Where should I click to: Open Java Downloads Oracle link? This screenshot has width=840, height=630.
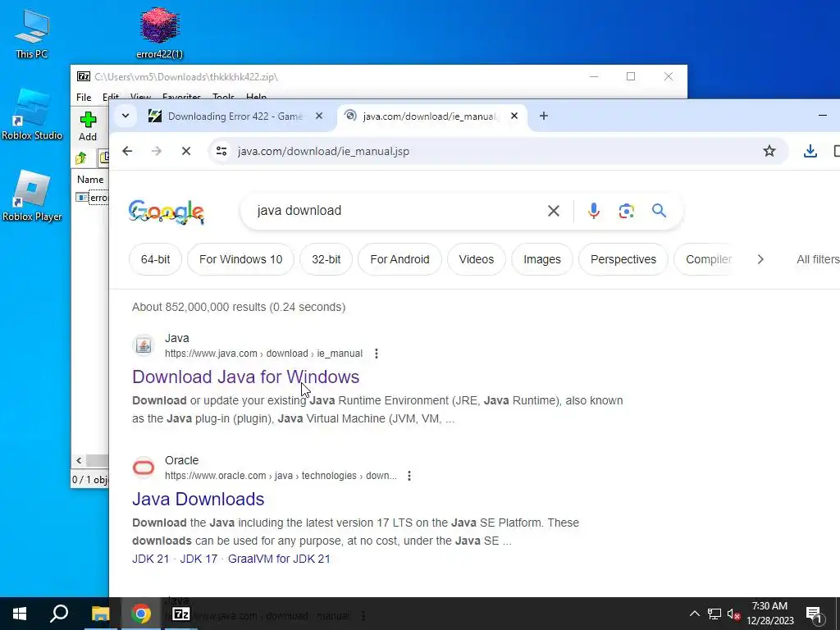199,499
